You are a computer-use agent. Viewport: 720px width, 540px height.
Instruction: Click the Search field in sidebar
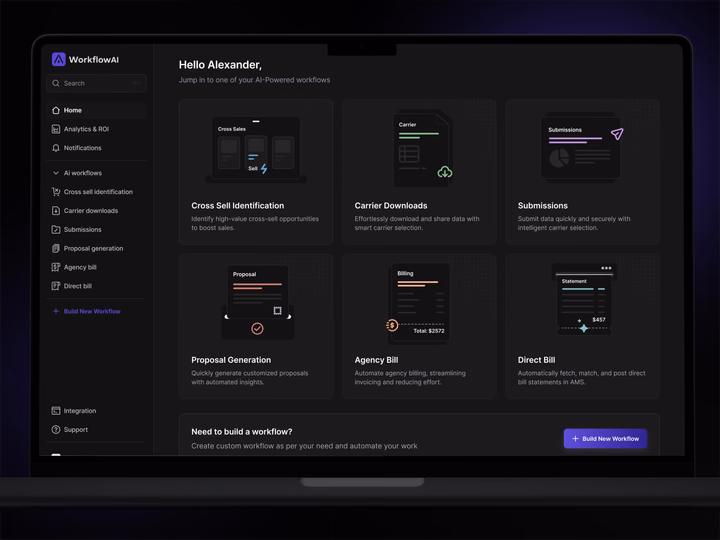96,83
